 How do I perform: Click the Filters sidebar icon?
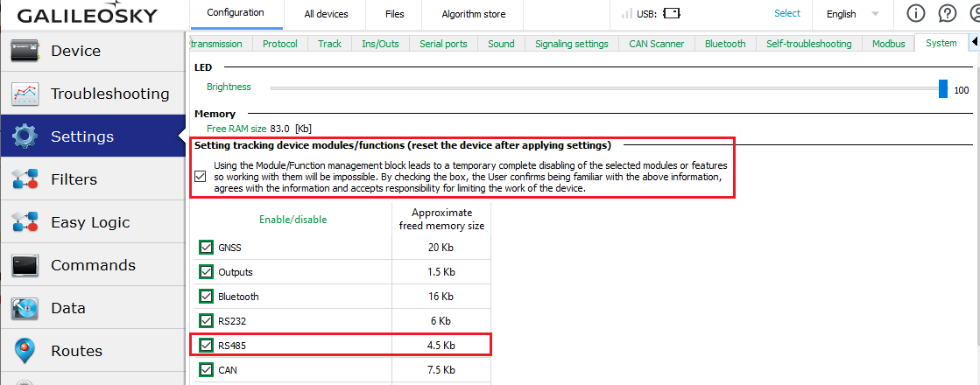tap(25, 180)
